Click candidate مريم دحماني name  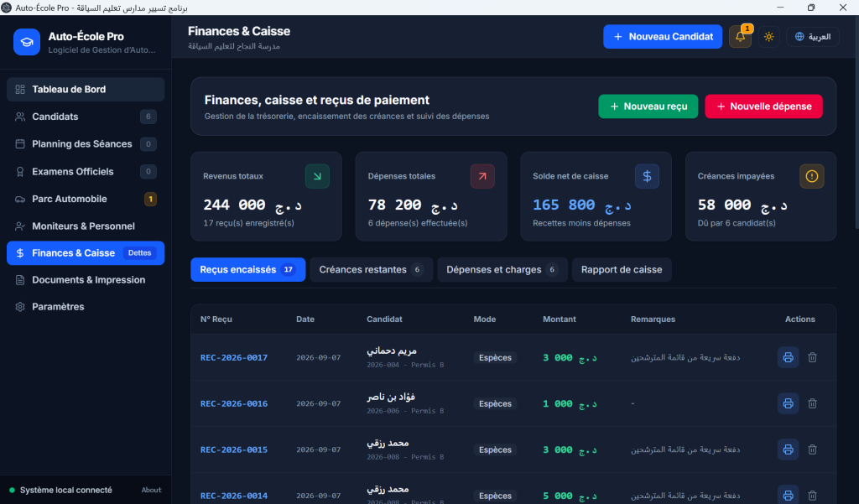(392, 351)
